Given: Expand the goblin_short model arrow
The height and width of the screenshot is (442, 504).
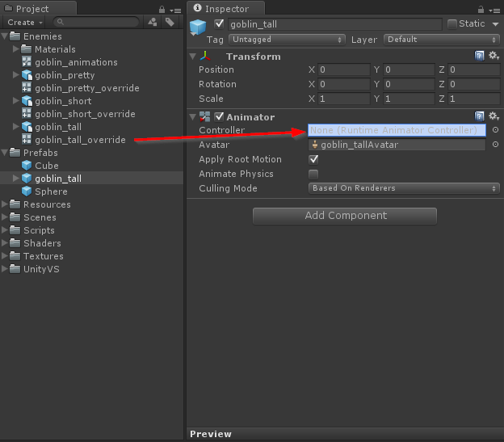Looking at the screenshot, I should (15, 101).
